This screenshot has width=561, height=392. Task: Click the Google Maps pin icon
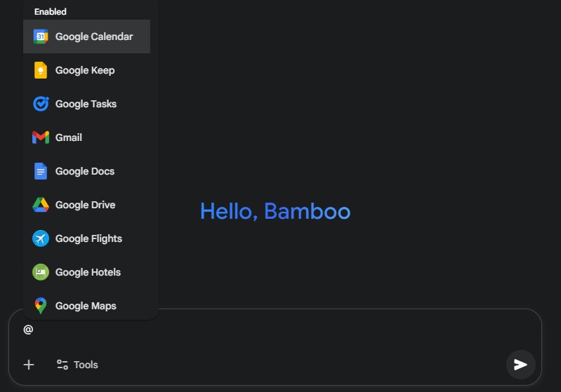click(41, 306)
